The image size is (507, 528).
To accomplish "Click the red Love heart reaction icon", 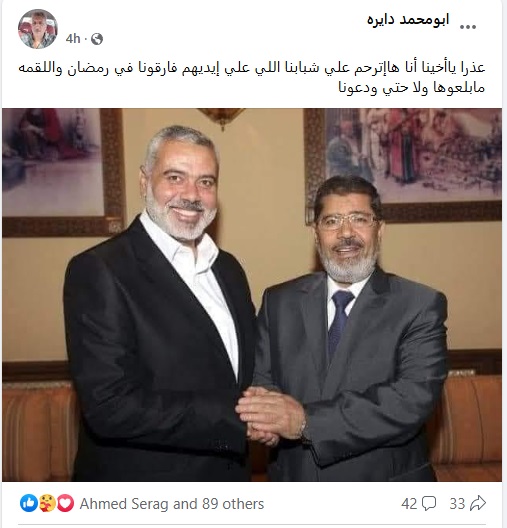I will point(65,503).
